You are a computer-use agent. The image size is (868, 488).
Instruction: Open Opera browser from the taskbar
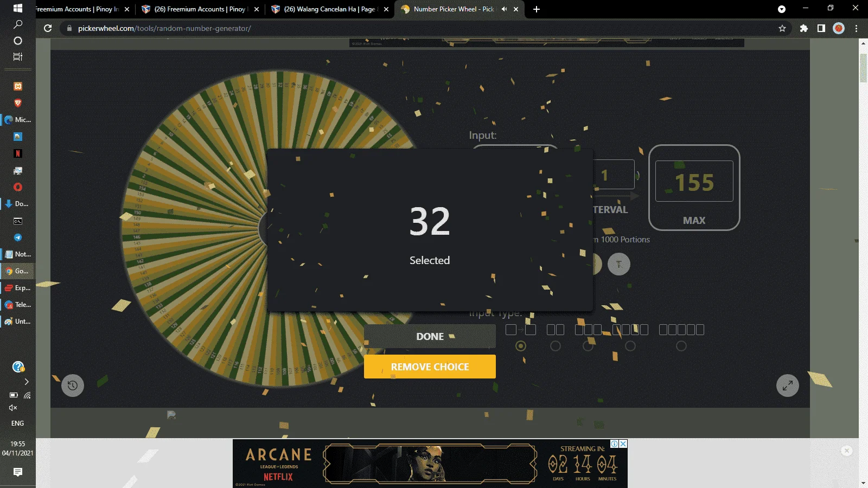click(17, 187)
